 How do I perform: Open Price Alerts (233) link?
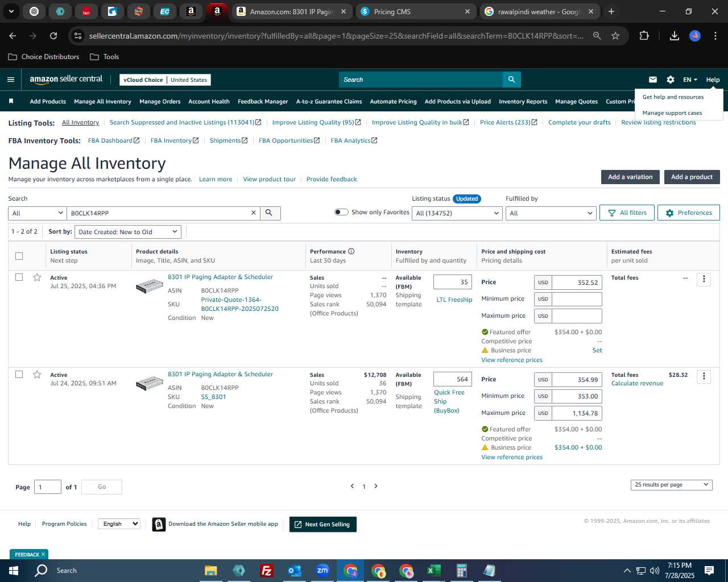tap(508, 122)
